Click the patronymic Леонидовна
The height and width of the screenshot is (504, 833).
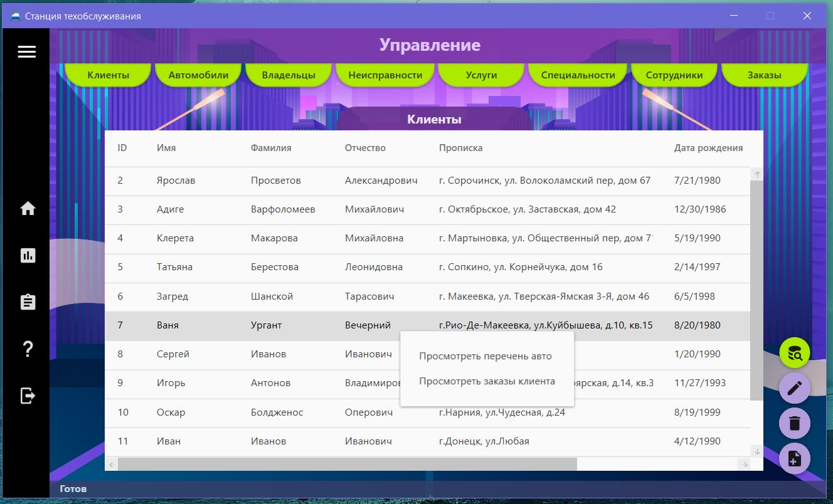click(374, 267)
